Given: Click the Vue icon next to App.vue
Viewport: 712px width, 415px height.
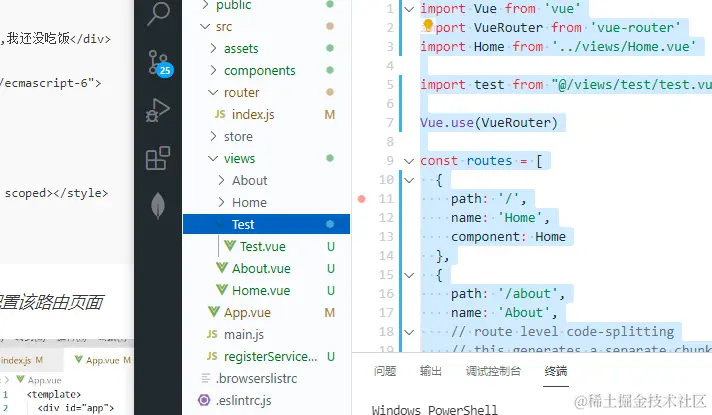Looking at the screenshot, I should 213,311.
